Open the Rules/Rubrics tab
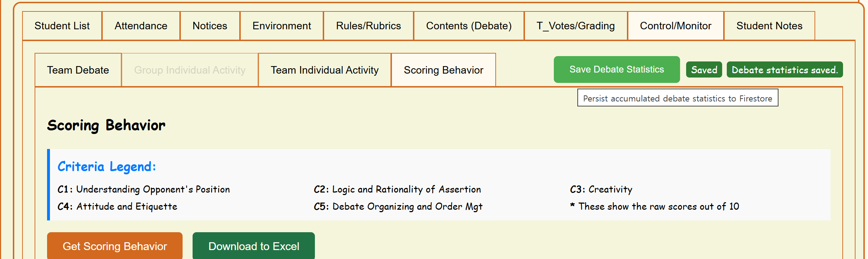This screenshot has width=868, height=259. 368,26
